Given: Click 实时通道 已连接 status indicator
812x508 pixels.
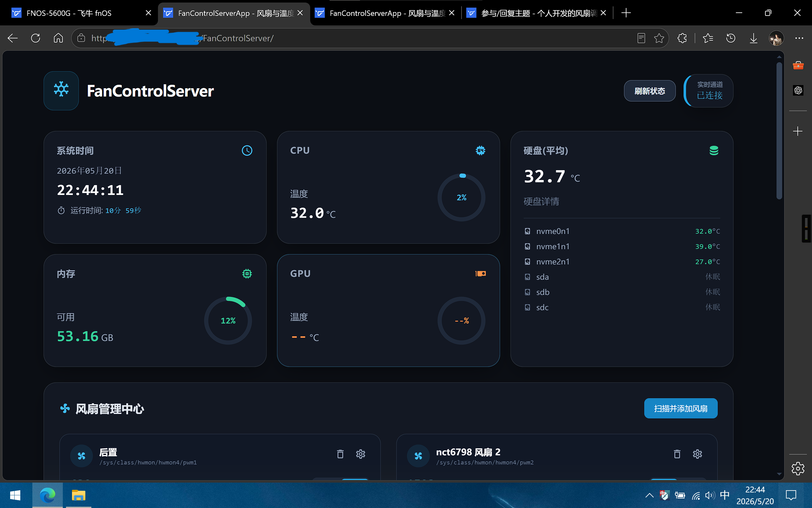Looking at the screenshot, I should [x=709, y=91].
